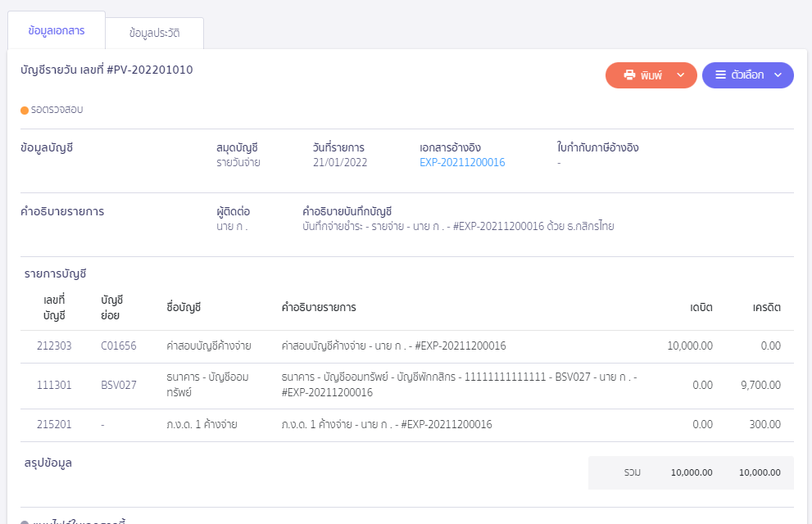Click the เดบิต column header
The height and width of the screenshot is (524, 812).
pos(701,307)
